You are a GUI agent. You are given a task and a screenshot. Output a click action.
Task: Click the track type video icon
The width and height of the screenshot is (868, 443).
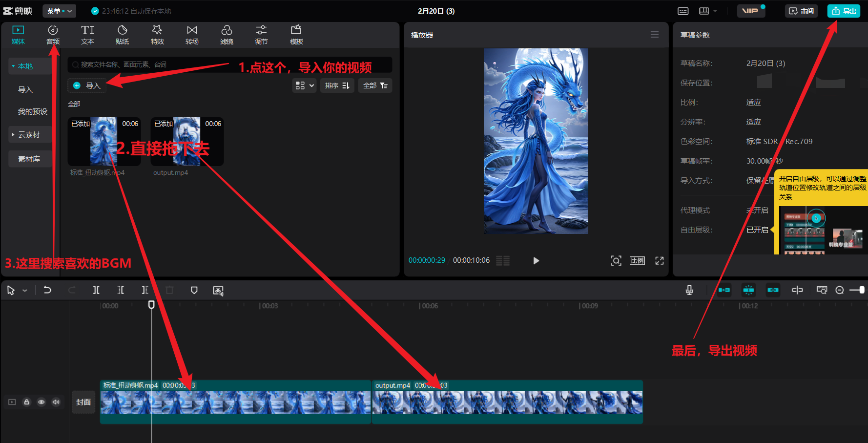click(12, 402)
